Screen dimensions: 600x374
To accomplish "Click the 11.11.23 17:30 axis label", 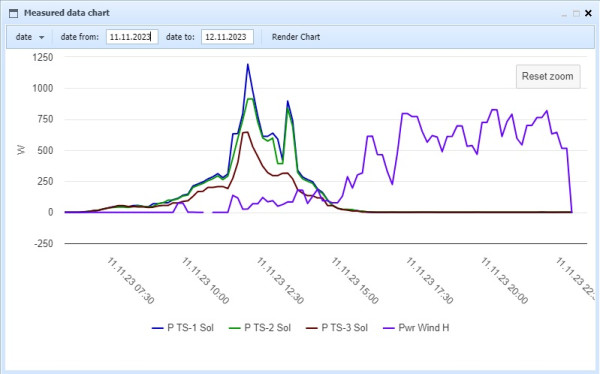I will click(x=429, y=281).
